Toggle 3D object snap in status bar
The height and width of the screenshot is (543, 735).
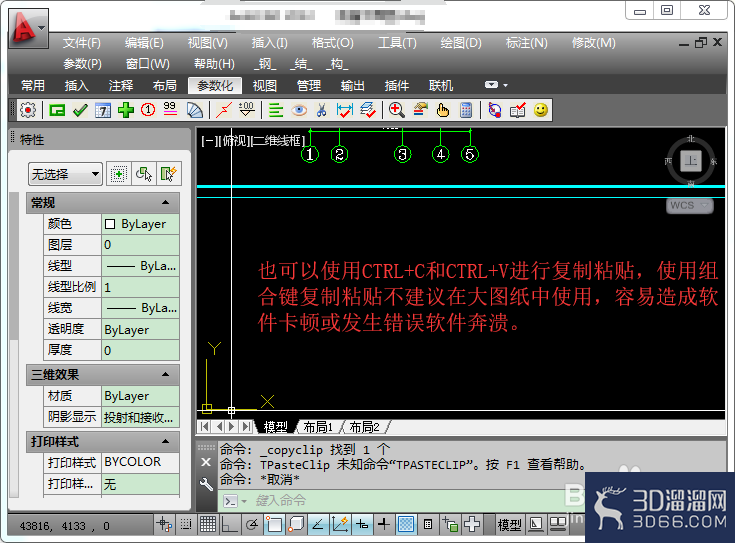tap(296, 524)
